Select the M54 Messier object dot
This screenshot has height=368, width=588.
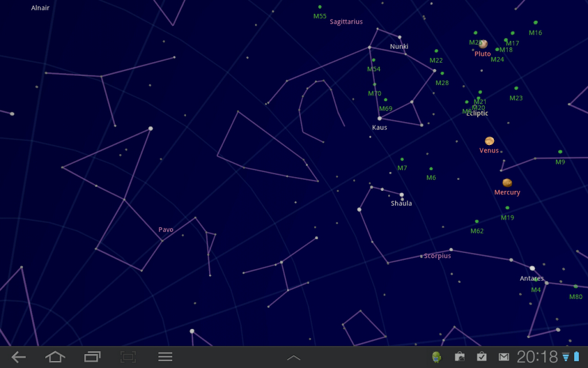coord(373,60)
